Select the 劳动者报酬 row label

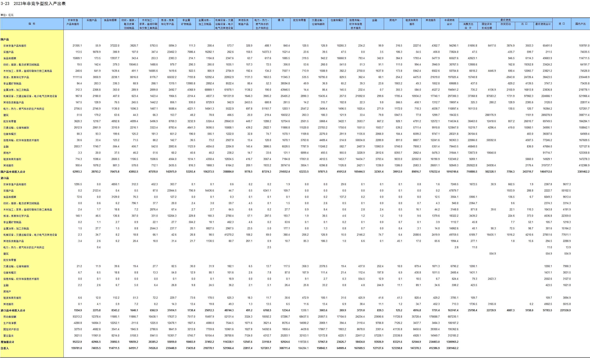tap(10, 317)
